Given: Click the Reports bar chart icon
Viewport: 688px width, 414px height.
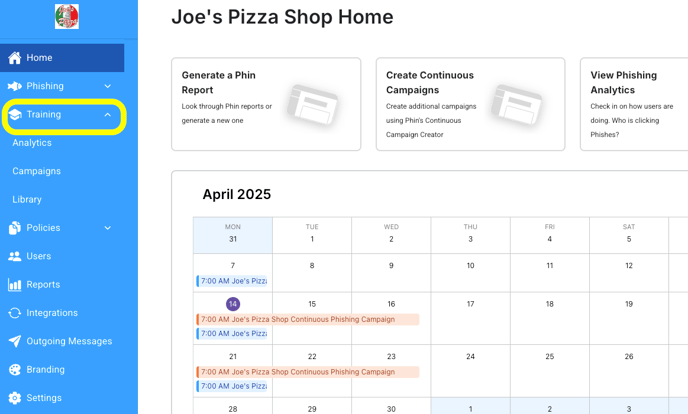Looking at the screenshot, I should [14, 285].
